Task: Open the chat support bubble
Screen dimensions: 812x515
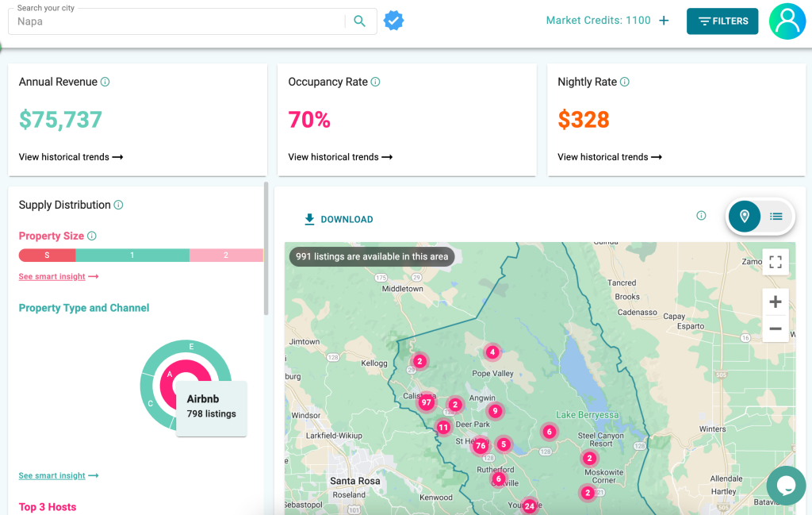Action: pyautogui.click(x=786, y=486)
